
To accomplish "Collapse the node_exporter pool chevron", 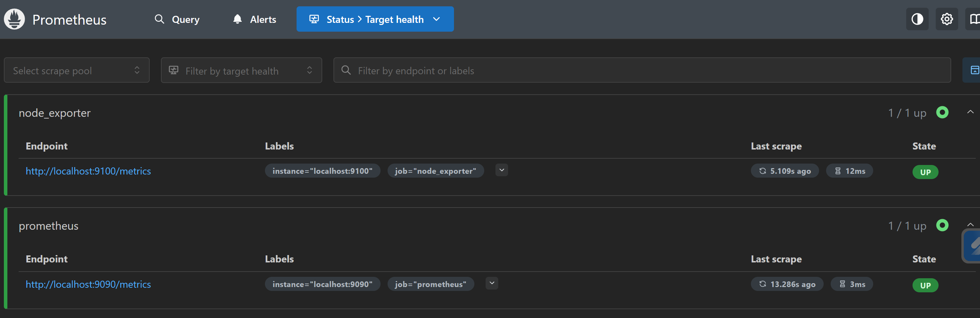I will pos(971,112).
